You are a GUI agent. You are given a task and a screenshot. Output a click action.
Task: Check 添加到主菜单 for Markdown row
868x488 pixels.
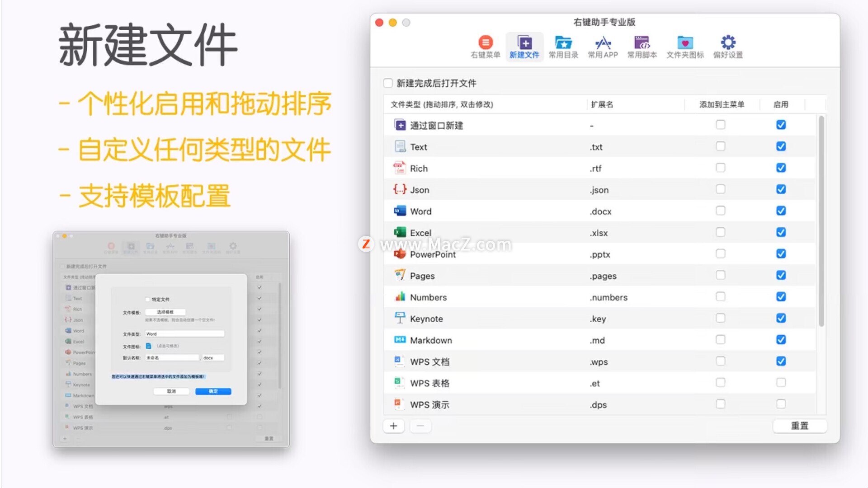point(721,339)
